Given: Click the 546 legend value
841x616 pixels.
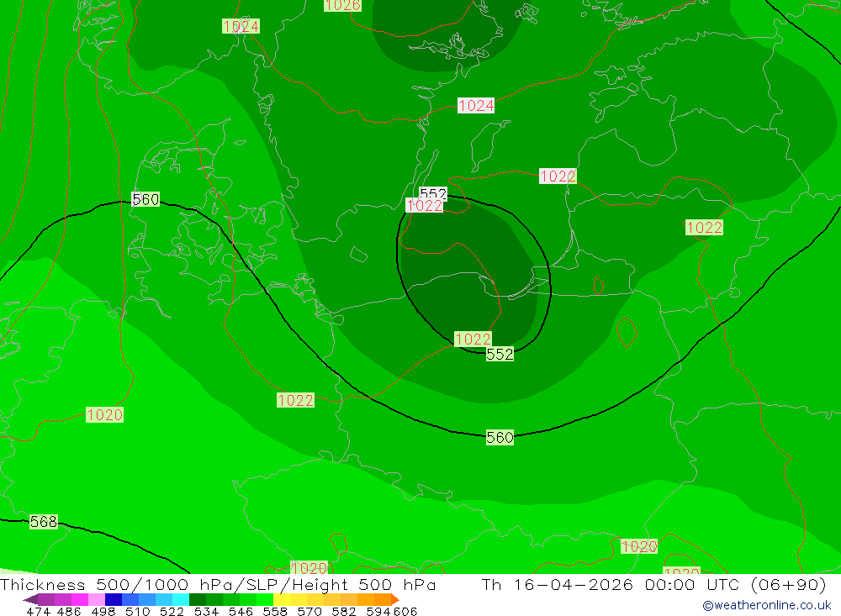Looking at the screenshot, I should (x=241, y=611).
